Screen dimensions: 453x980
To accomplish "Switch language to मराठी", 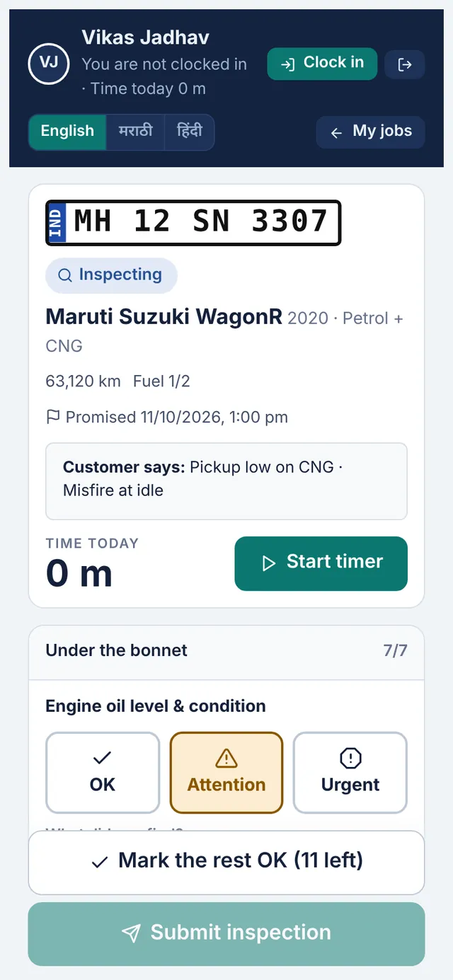I will click(135, 132).
